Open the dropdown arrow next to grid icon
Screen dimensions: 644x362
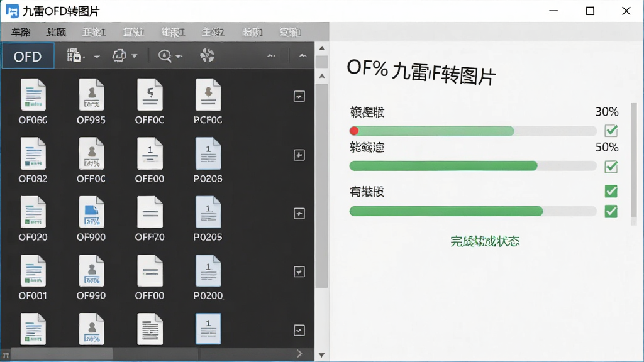tap(96, 57)
